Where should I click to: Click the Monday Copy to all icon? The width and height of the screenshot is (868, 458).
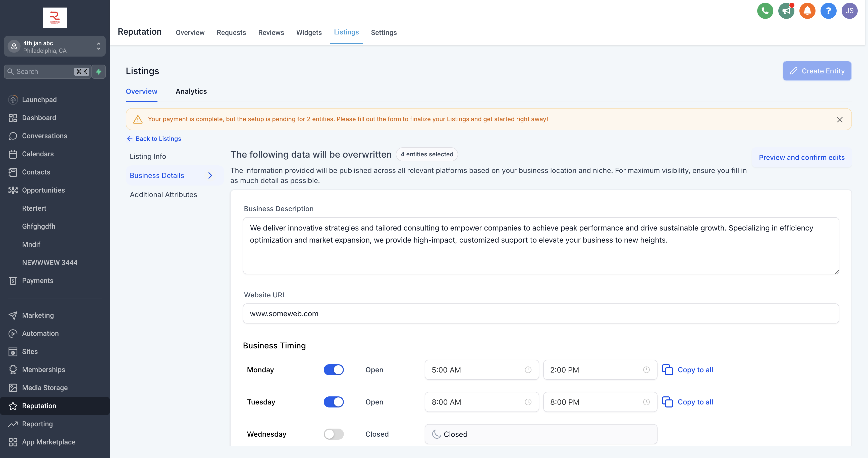tap(668, 370)
